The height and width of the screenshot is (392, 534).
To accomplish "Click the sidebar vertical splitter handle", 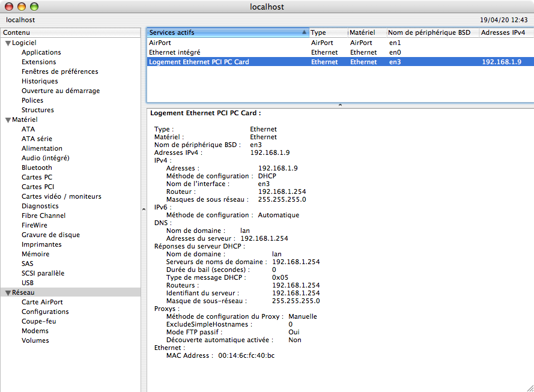I will click(144, 210).
